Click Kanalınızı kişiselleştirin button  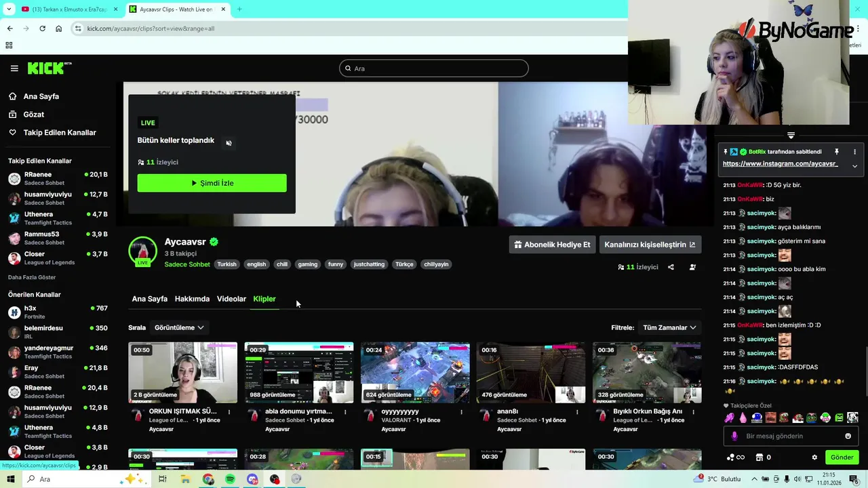coord(650,245)
